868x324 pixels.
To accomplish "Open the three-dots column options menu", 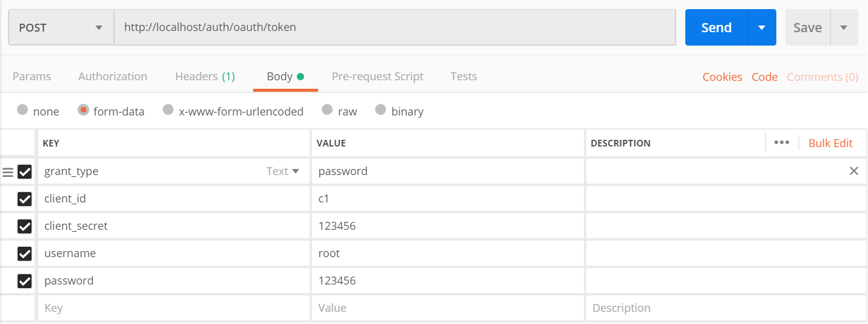I will [x=782, y=143].
